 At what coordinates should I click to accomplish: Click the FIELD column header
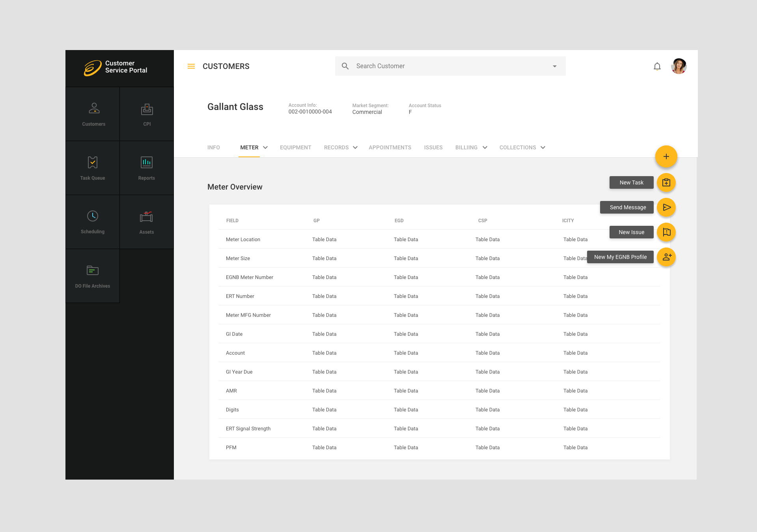click(x=232, y=221)
